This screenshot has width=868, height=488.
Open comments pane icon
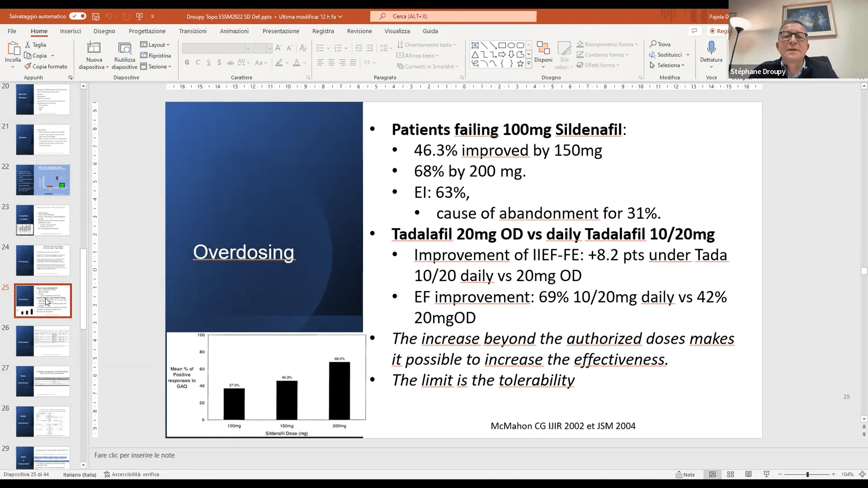tap(694, 31)
